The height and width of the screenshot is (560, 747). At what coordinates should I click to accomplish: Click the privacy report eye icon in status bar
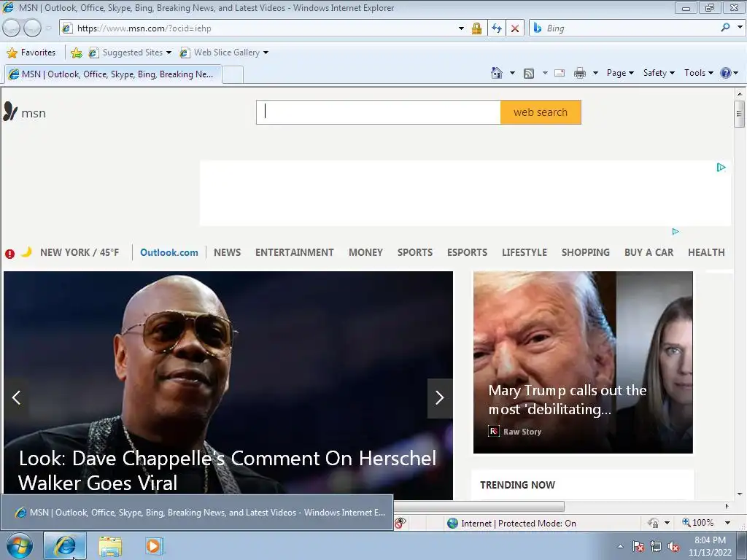(x=400, y=523)
